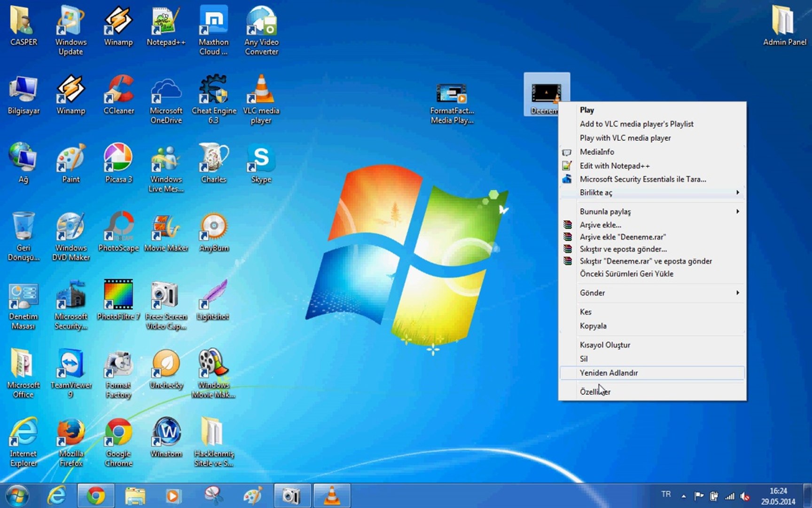Select the AnyBurn icon
Viewport: 812px width, 508px height.
(214, 232)
